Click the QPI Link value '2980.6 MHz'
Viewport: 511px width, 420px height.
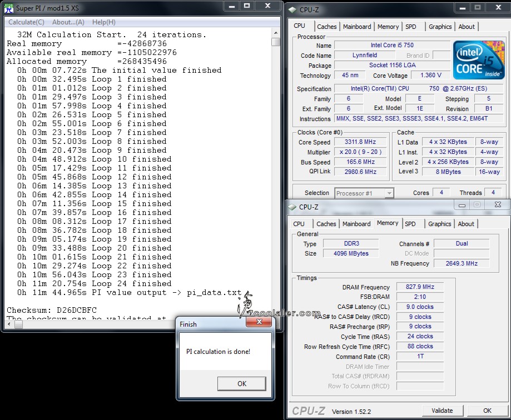(360, 172)
